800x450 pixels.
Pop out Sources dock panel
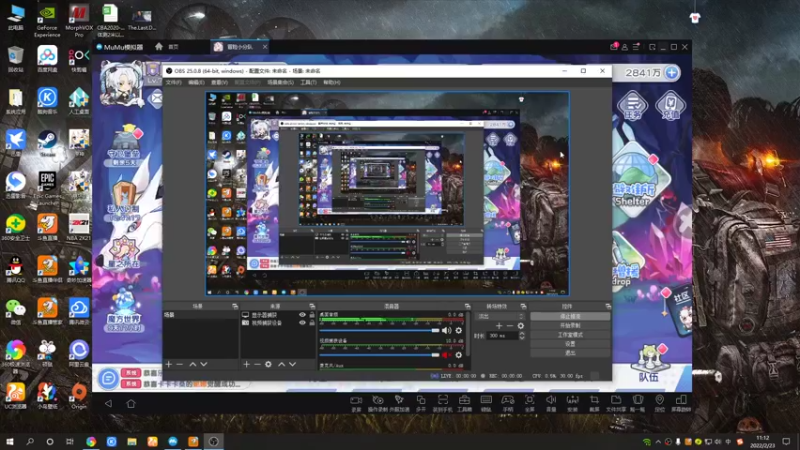click(312, 306)
